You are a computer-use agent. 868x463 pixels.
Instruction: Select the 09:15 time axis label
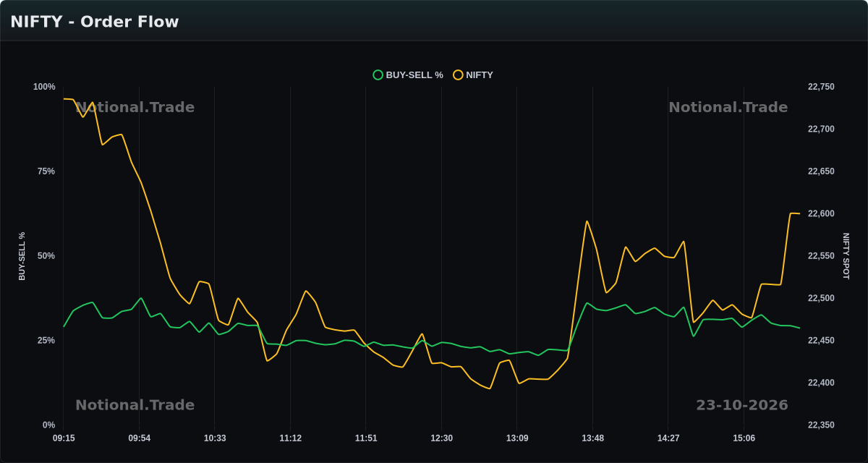(x=64, y=438)
